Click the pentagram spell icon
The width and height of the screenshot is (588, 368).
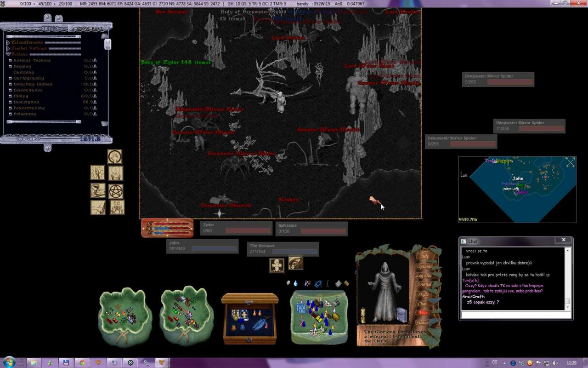pyautogui.click(x=115, y=191)
